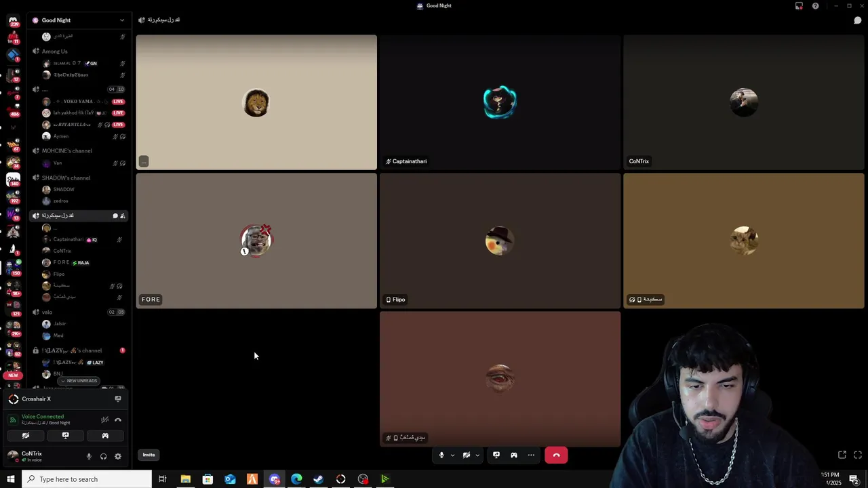This screenshot has height=488, width=868.
Task: Open the voice channel chat icon
Action: (x=857, y=20)
